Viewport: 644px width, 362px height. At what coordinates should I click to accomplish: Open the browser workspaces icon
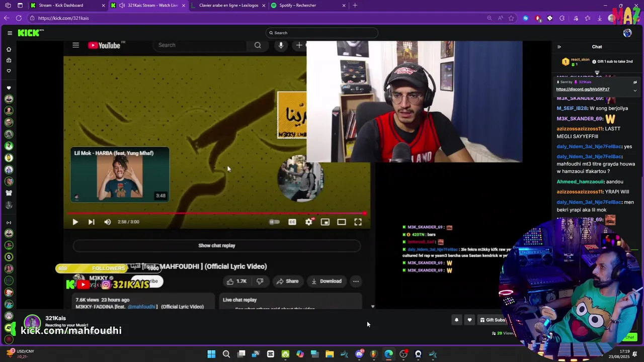(8, 6)
